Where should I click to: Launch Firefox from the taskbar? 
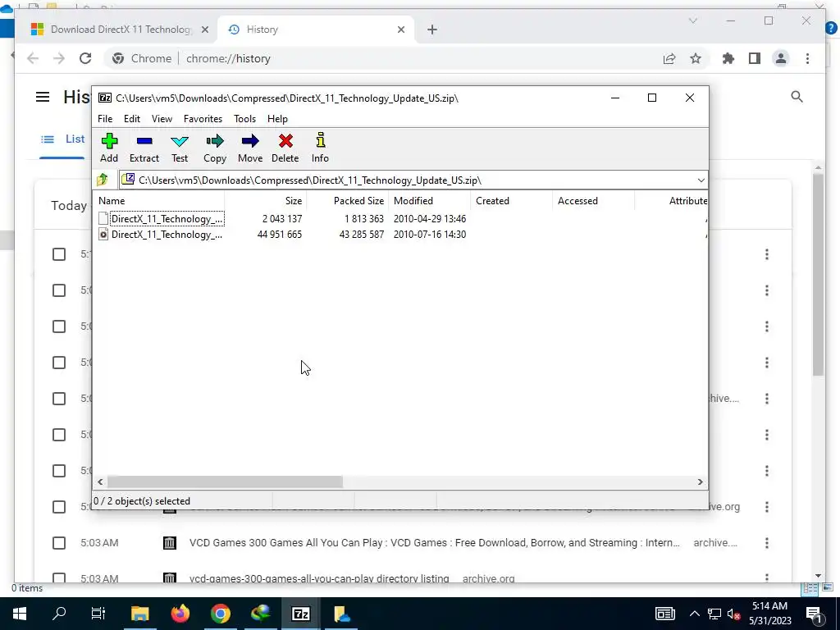point(180,614)
